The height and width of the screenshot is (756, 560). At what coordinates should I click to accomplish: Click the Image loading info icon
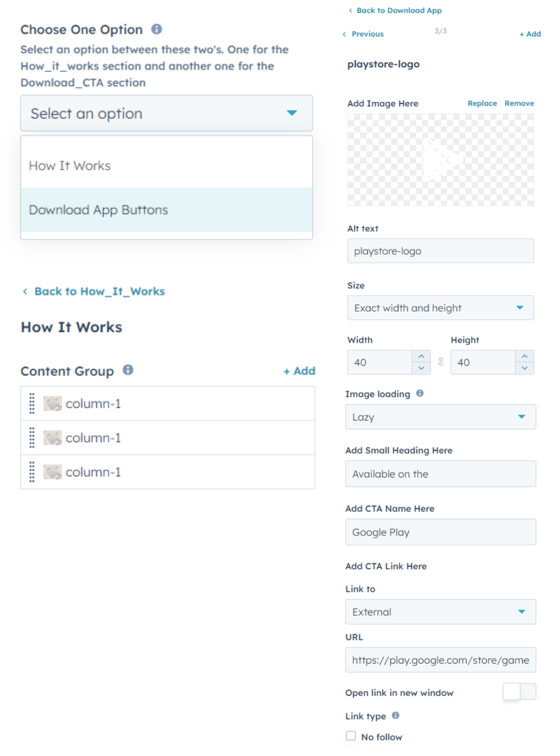point(419,393)
